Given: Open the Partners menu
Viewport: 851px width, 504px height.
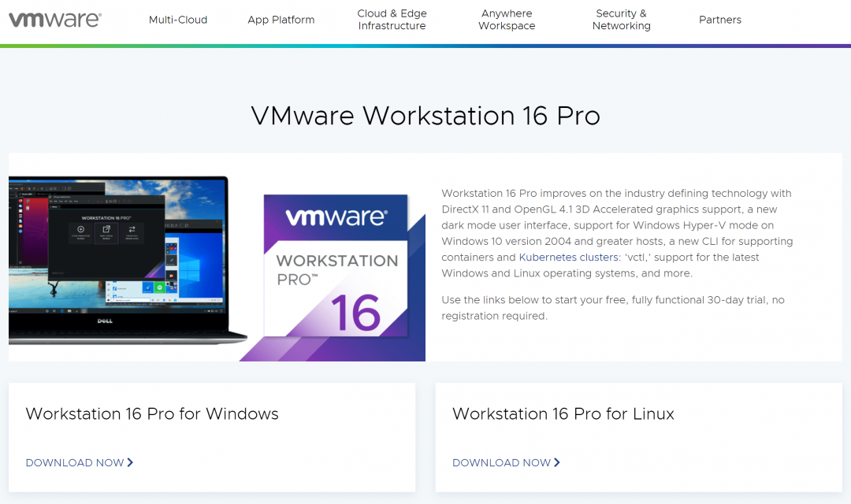Looking at the screenshot, I should click(x=719, y=20).
